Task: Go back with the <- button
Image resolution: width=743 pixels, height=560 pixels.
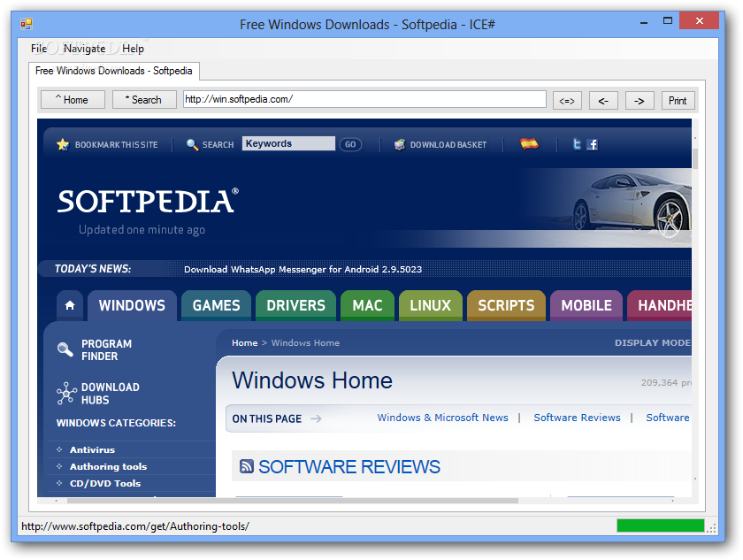Action: (x=603, y=101)
